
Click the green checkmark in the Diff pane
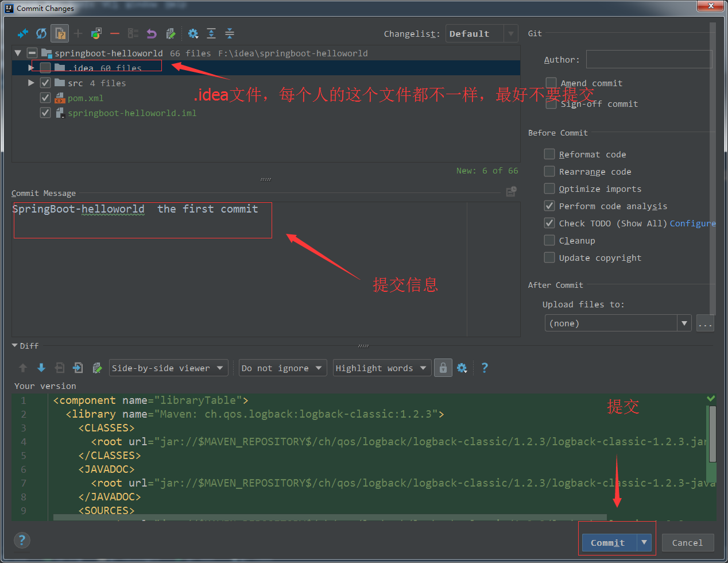711,398
